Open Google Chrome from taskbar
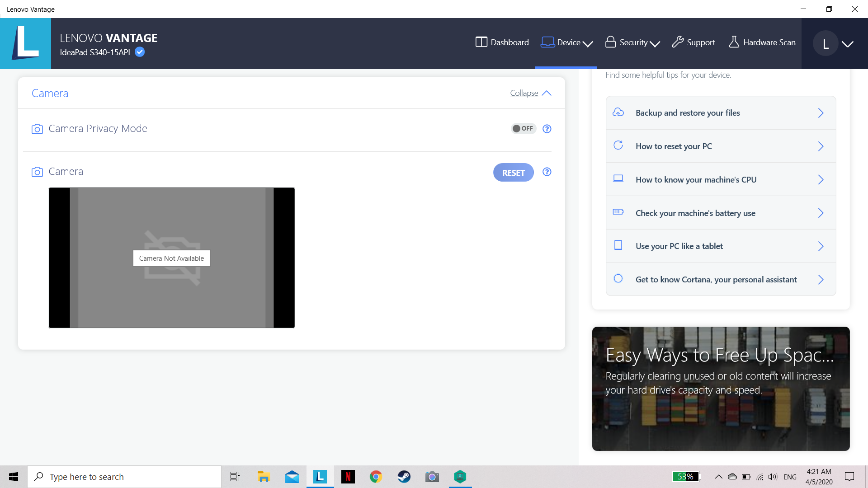Image resolution: width=868 pixels, height=488 pixels. (376, 477)
